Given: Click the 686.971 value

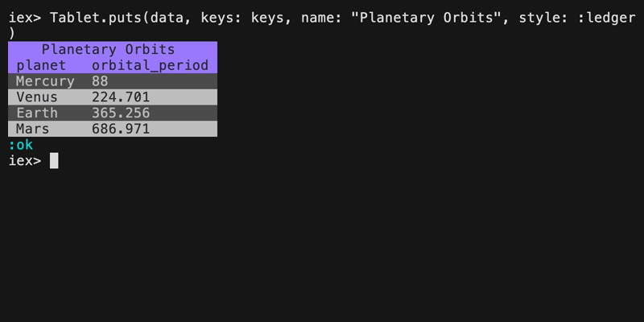Looking at the screenshot, I should (121, 129).
